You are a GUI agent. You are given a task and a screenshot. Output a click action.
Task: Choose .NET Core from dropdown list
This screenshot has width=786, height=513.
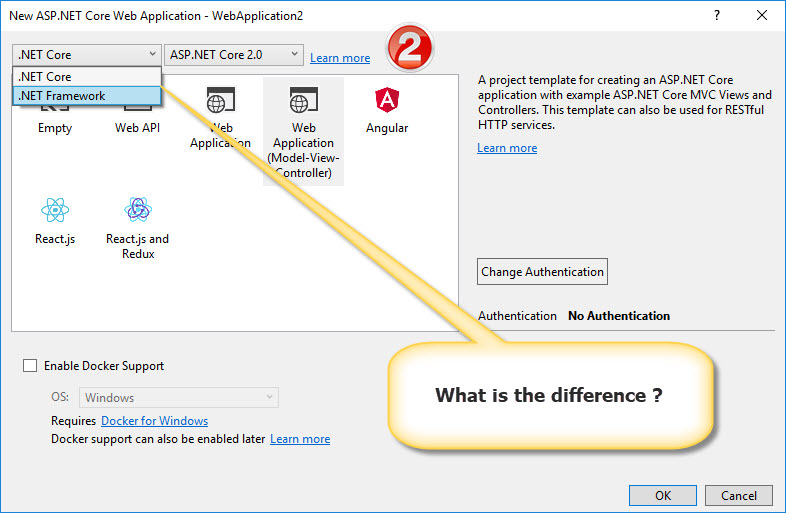coord(87,77)
